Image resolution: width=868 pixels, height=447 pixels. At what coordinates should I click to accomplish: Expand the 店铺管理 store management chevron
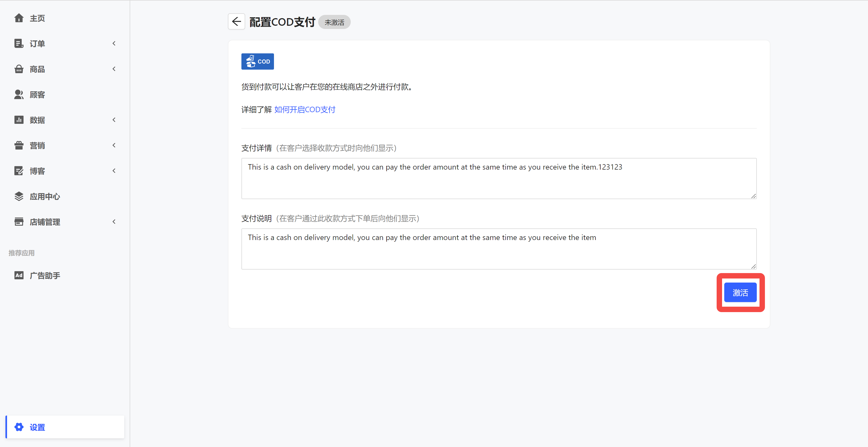[x=114, y=222]
